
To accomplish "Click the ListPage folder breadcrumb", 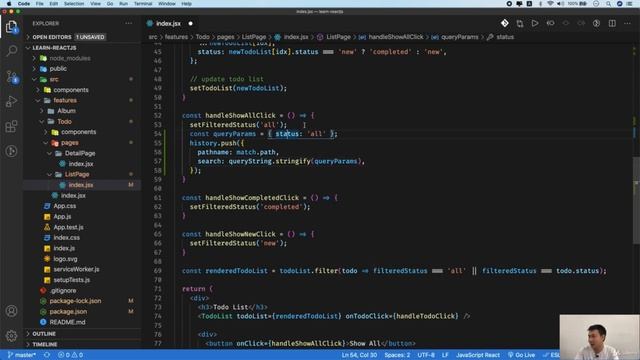I will click(x=253, y=37).
